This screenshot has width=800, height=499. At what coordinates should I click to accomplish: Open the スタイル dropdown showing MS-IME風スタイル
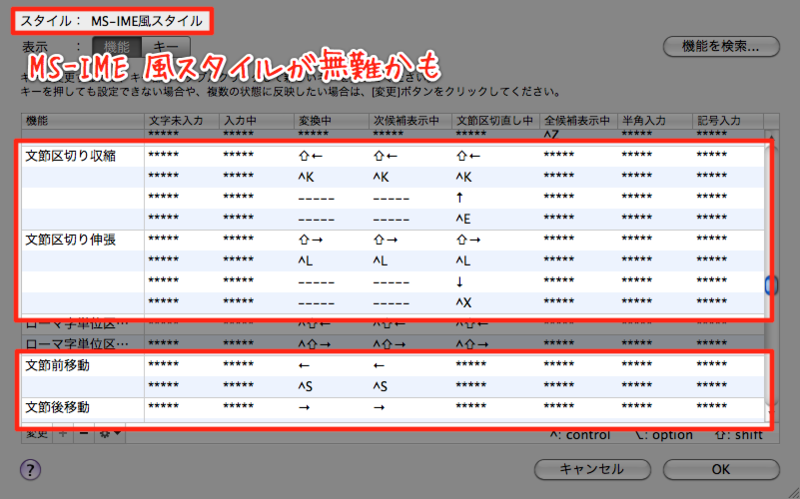point(147,21)
